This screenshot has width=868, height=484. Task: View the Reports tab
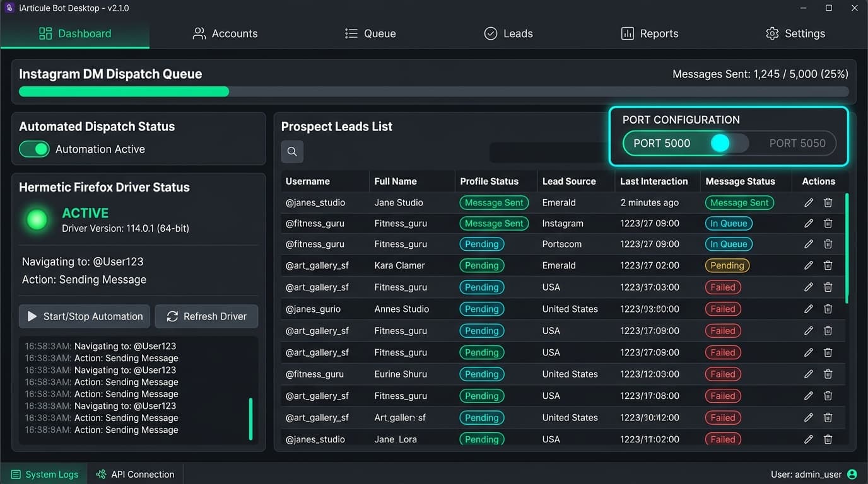coord(650,33)
